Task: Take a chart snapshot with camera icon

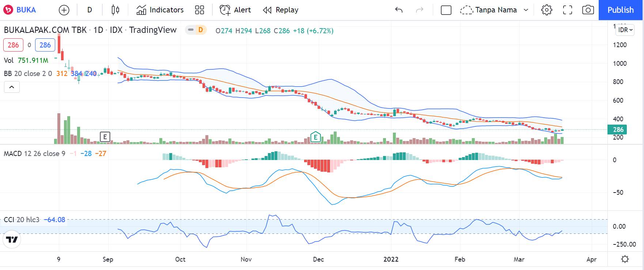Action: click(x=588, y=10)
